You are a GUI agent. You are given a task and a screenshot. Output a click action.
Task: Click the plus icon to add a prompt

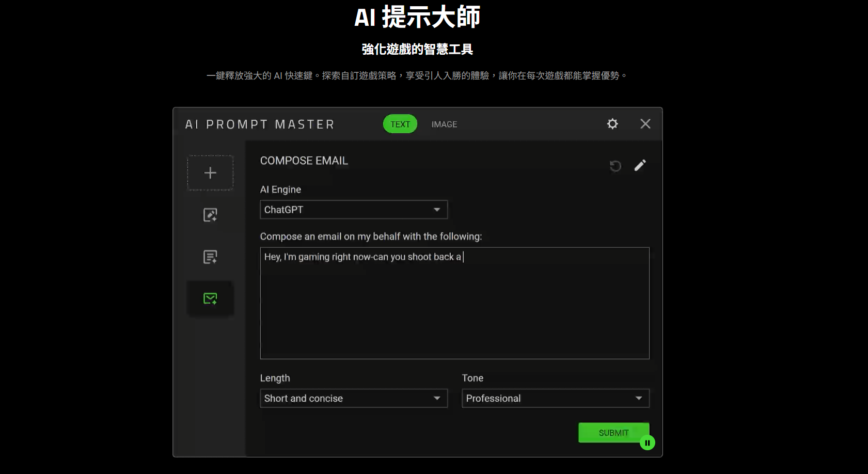pyautogui.click(x=210, y=173)
